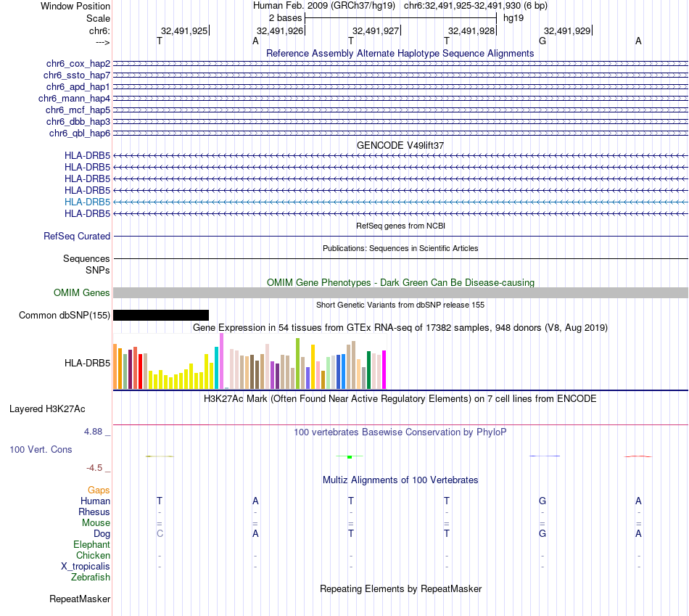Click the red PhyloP conservation marker

638,456
